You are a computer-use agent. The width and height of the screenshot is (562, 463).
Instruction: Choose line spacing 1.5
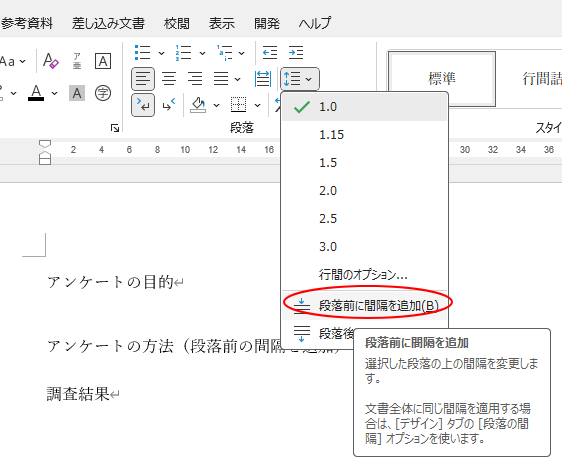click(x=365, y=163)
